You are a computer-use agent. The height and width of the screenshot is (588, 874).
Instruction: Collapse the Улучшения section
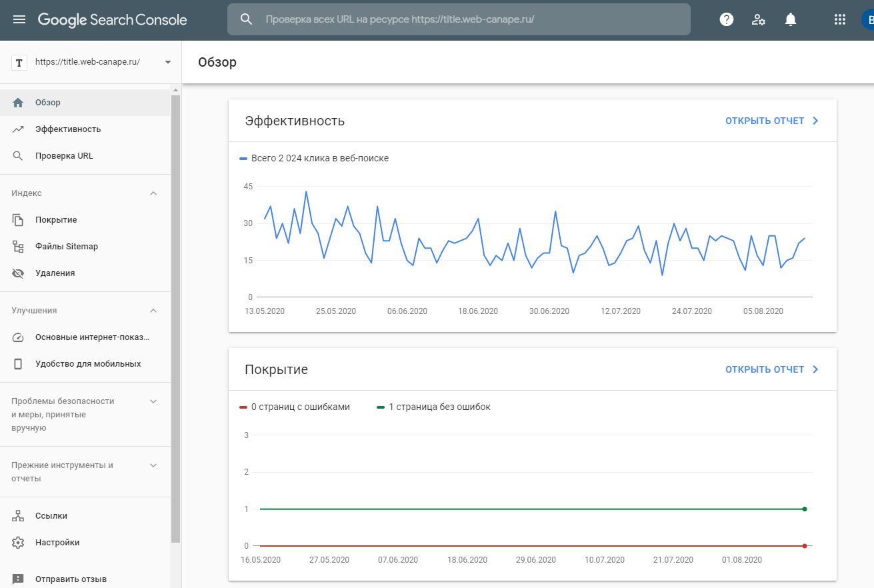(x=153, y=311)
